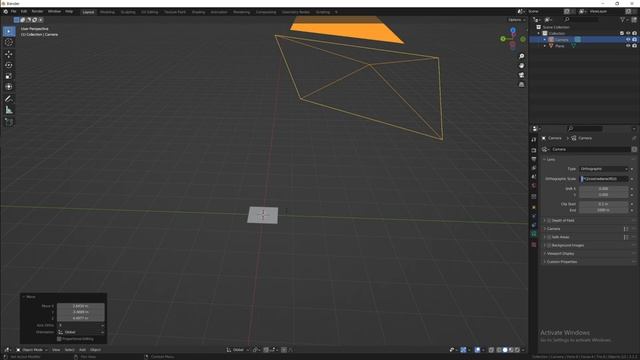Open the viewport Add menu
This screenshot has height=360, width=640.
pyautogui.click(x=82, y=350)
